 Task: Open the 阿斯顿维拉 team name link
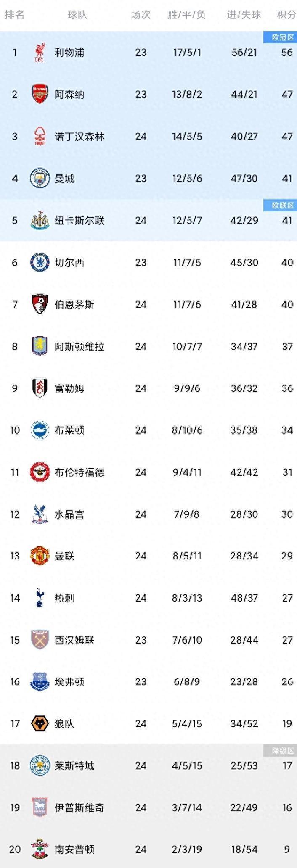(x=80, y=346)
